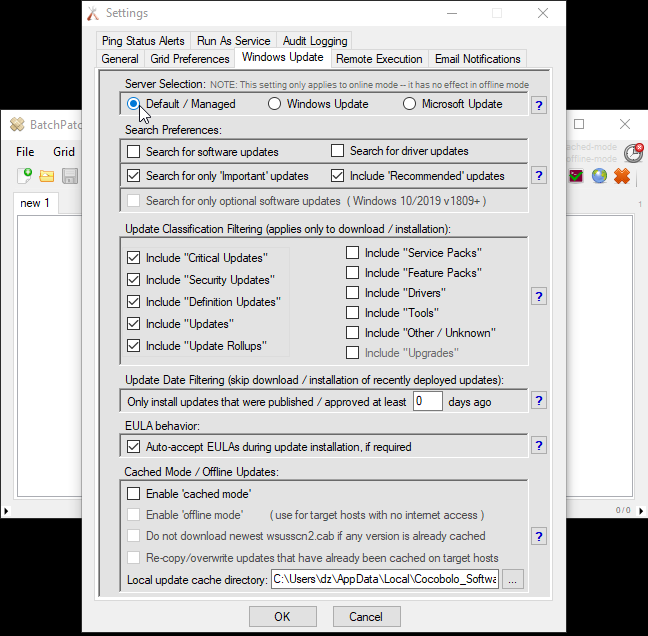Select the Windows Update settings tab
Viewport: 648px width, 636px height.
[x=283, y=57]
